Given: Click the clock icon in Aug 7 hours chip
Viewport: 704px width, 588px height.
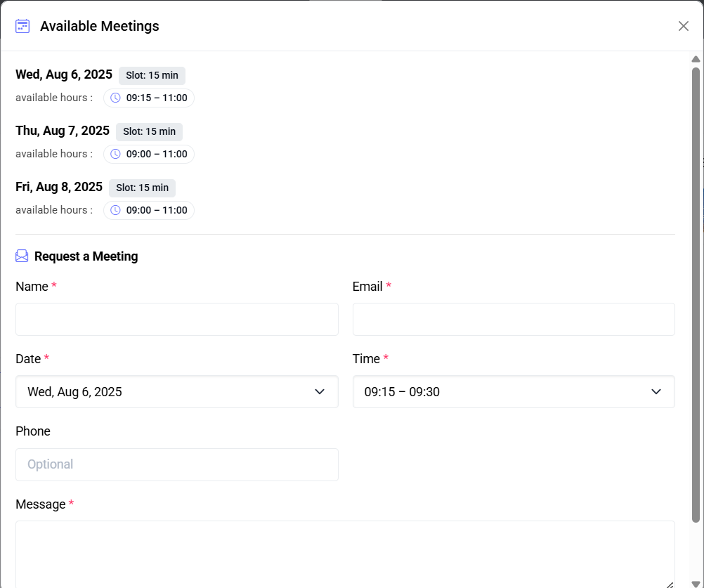Looking at the screenshot, I should point(115,154).
